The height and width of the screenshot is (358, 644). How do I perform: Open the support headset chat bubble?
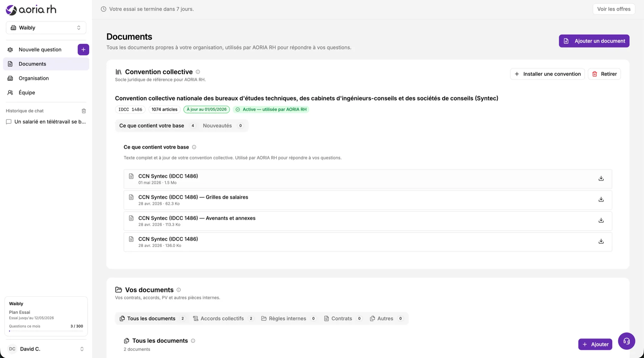pos(626,341)
